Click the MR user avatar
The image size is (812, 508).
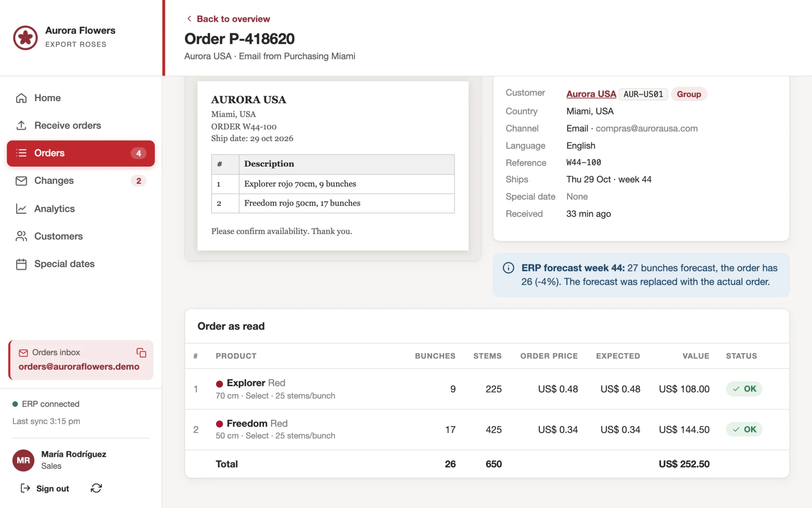point(23,460)
